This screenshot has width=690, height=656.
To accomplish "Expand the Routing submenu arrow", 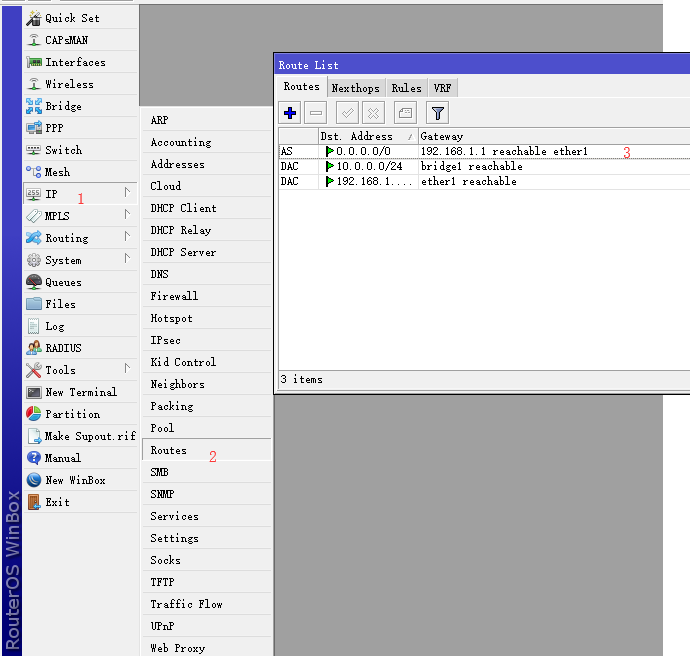I will 127,236.
